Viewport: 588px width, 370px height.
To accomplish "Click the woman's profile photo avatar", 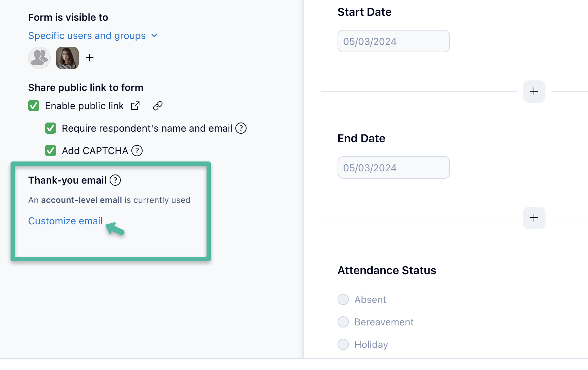I will tap(67, 58).
